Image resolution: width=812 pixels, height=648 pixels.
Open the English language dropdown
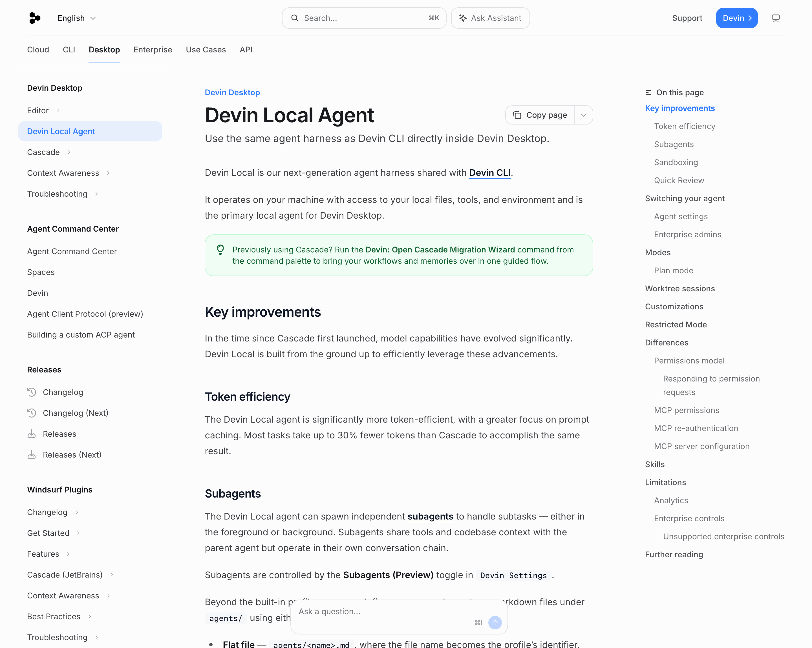tap(77, 18)
